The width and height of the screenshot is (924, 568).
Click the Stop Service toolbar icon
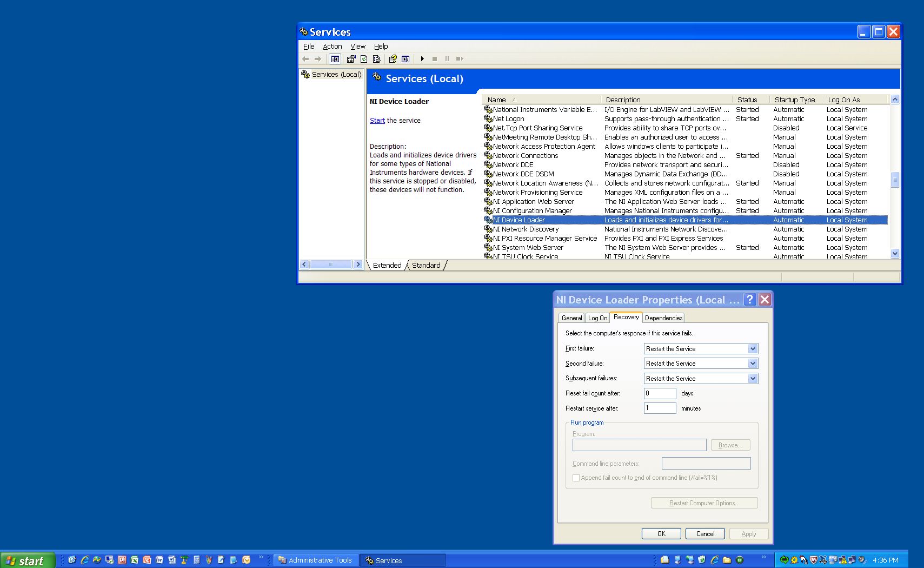pos(435,59)
